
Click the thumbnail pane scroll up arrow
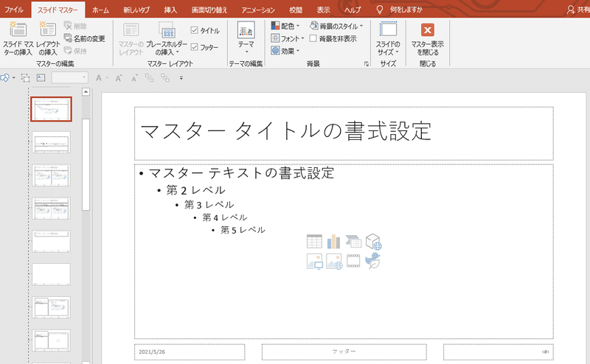86,92
